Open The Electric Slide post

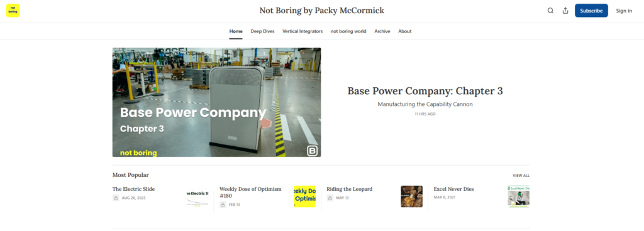tap(133, 189)
